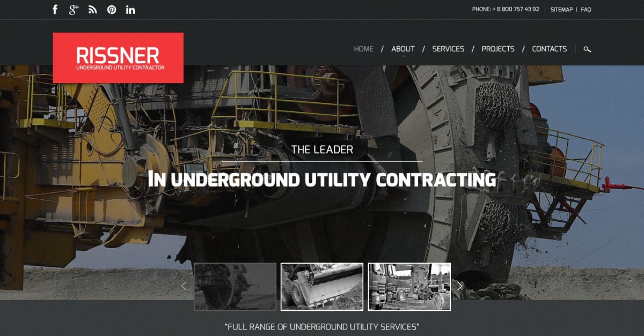This screenshot has height=336, width=644.
Task: Click the previous slide arrow
Action: tap(184, 286)
